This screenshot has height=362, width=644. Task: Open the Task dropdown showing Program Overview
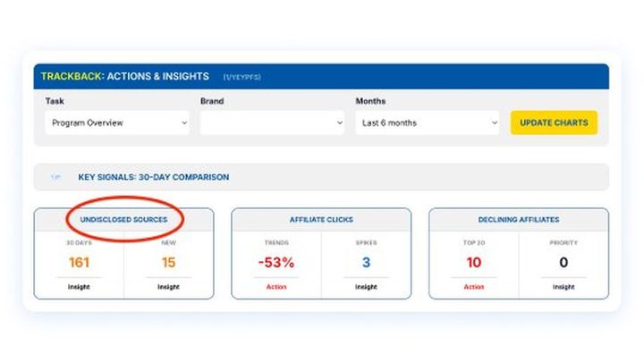click(117, 122)
